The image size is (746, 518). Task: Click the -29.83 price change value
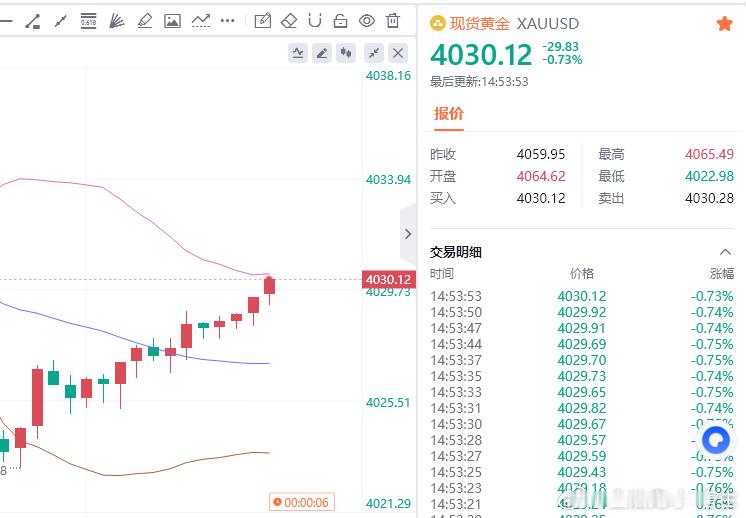pos(561,47)
